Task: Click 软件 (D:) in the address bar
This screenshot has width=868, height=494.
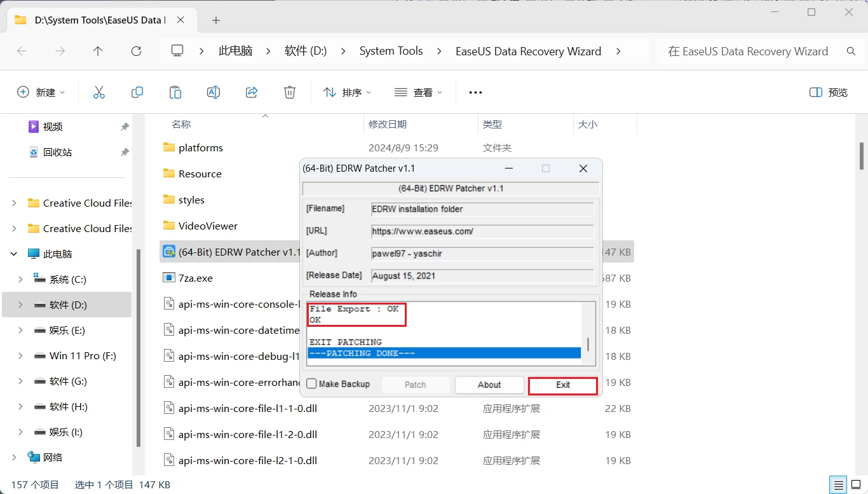Action: click(x=306, y=51)
